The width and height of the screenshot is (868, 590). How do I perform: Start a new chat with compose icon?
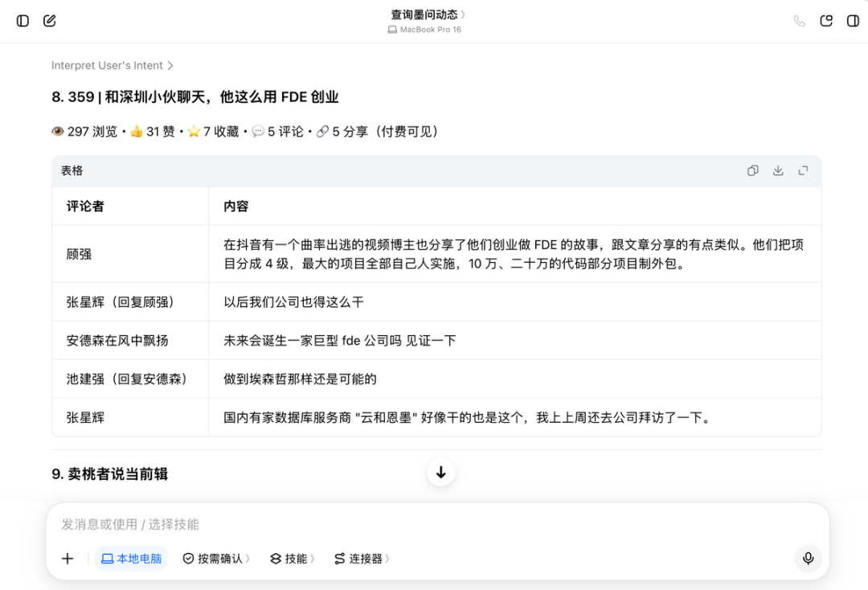tap(49, 21)
